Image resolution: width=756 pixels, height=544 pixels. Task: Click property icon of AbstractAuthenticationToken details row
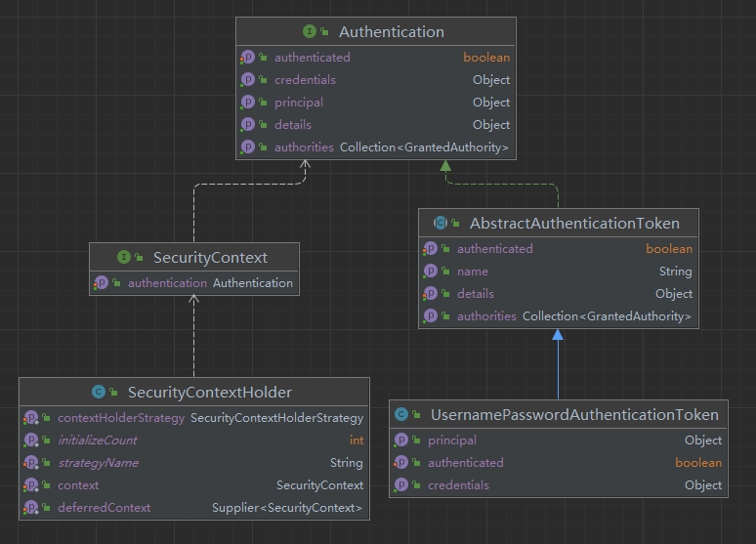tap(430, 294)
